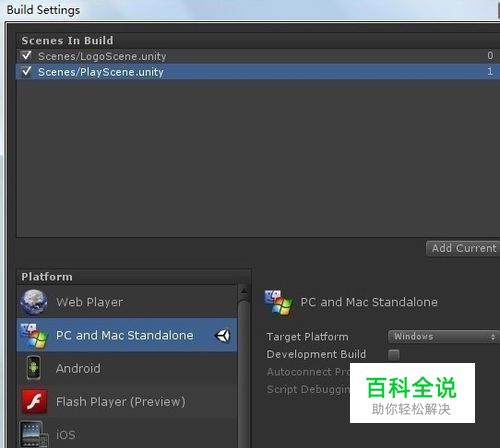Select the Scenes/LogoScene.unity scene row
The width and height of the screenshot is (500, 448).
[258, 56]
